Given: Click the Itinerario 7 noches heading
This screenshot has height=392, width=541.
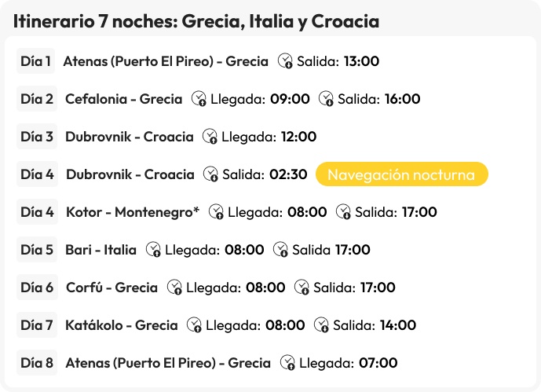Looking at the screenshot, I should [x=196, y=21].
